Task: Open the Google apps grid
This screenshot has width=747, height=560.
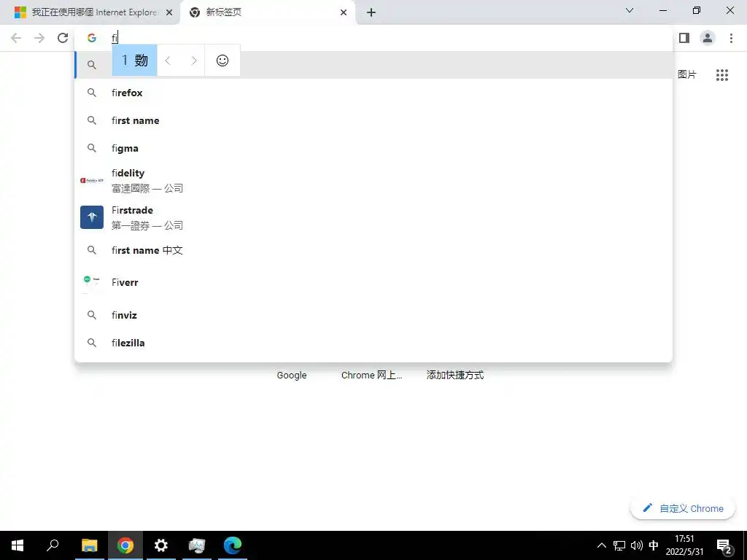Action: coord(722,75)
